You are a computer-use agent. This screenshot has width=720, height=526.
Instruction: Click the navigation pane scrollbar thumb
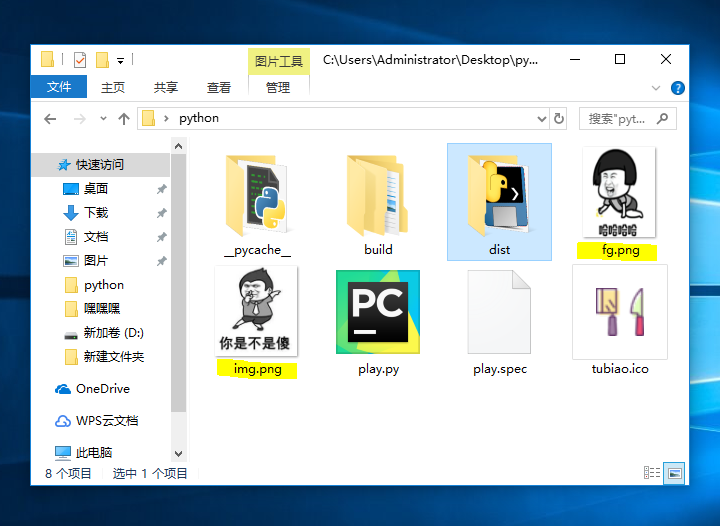point(179,283)
